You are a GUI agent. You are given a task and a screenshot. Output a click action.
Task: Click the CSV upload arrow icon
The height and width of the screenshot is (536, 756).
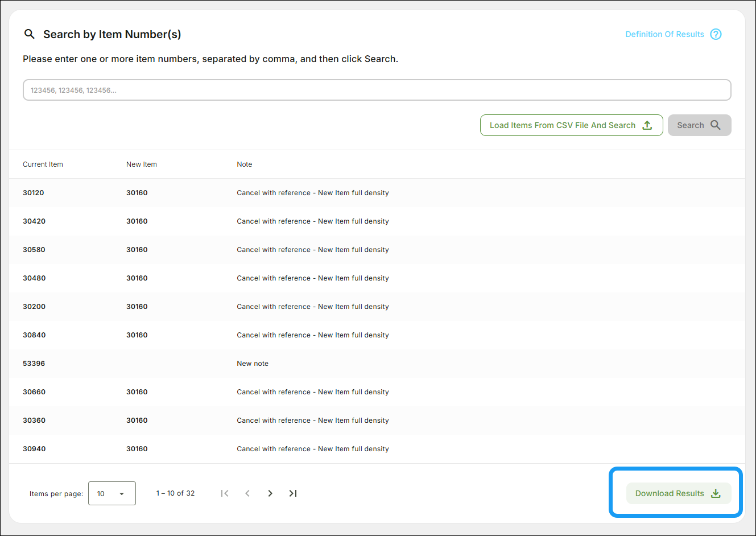pyautogui.click(x=647, y=125)
